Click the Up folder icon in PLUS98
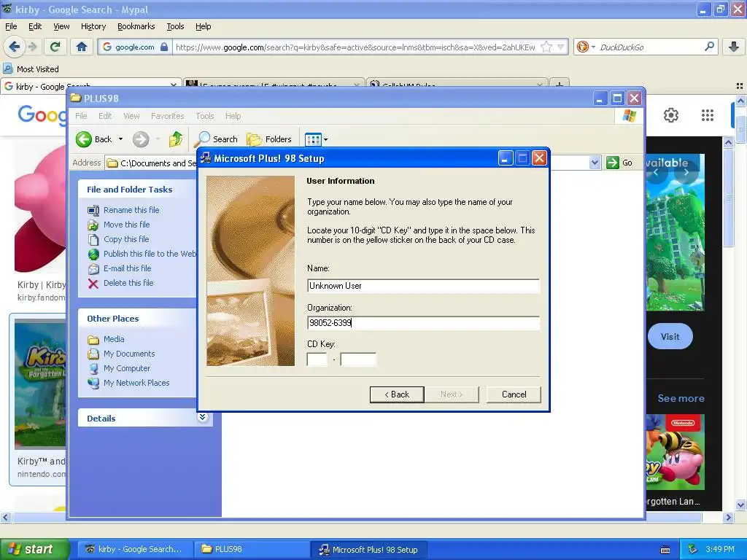747x560 pixels. [176, 139]
